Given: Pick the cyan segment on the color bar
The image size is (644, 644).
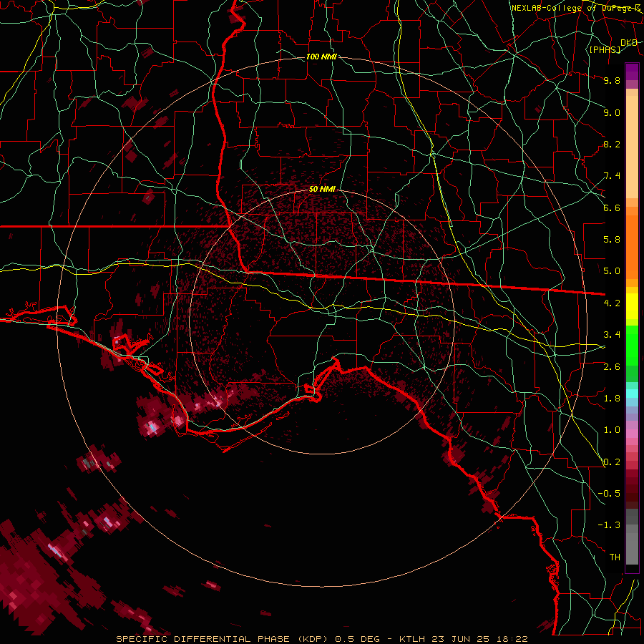Looking at the screenshot, I should [632, 394].
